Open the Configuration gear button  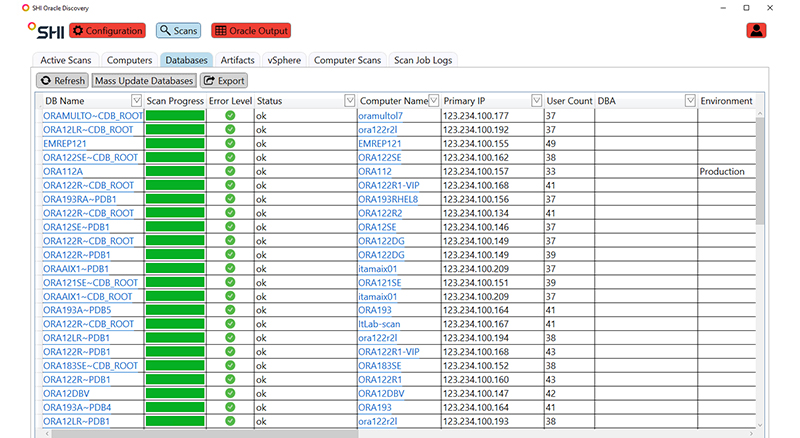tap(106, 31)
